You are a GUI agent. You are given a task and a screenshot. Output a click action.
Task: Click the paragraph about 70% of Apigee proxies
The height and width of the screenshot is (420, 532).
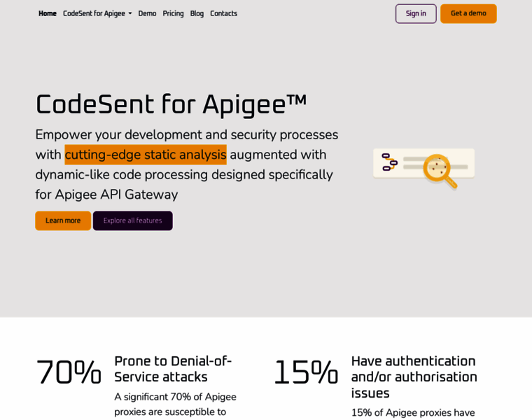[175, 404]
